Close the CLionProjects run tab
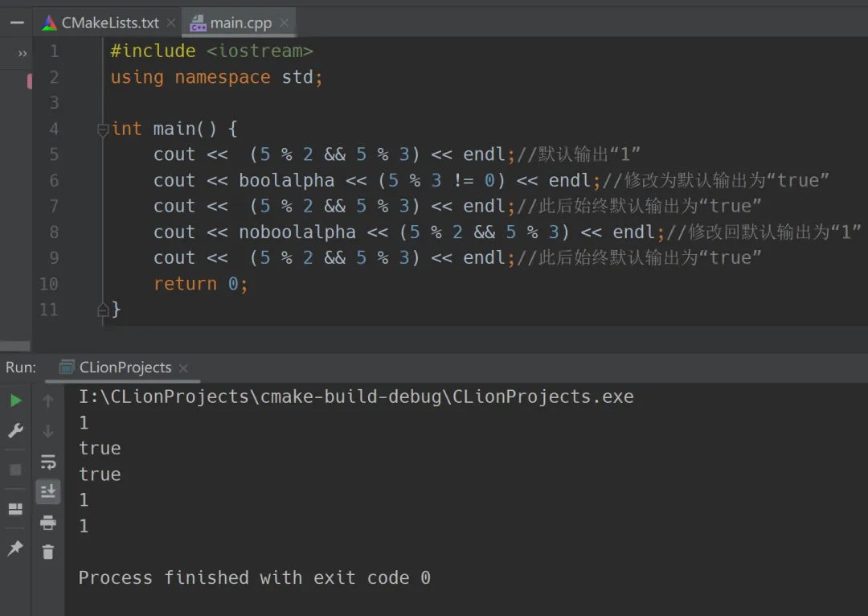868x616 pixels. (x=184, y=368)
